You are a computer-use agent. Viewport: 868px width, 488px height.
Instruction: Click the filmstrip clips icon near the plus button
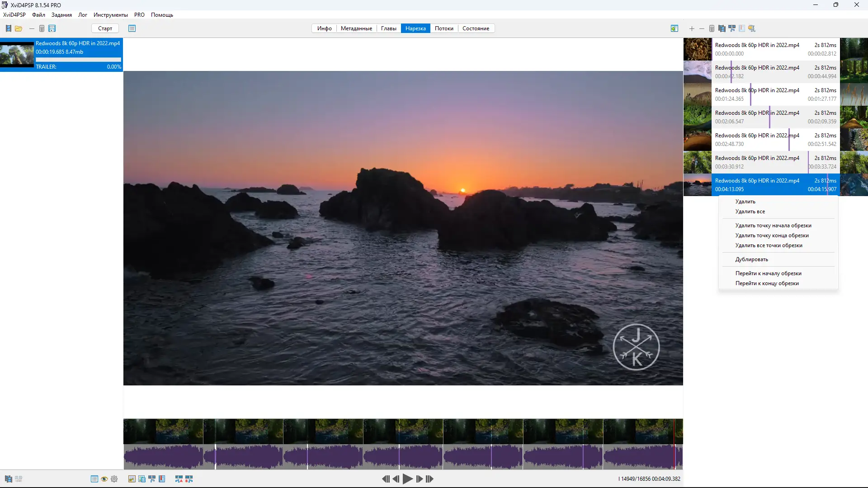[722, 28]
